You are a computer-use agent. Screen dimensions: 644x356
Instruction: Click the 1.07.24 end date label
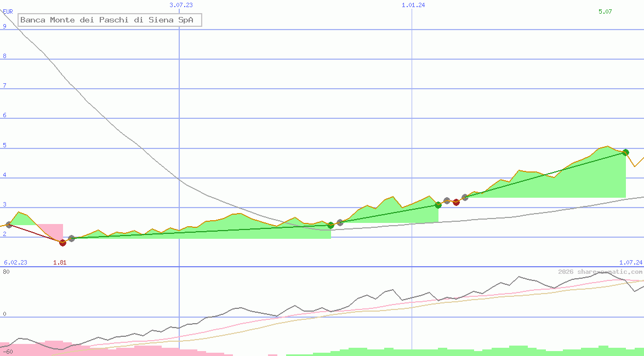[x=630, y=262]
